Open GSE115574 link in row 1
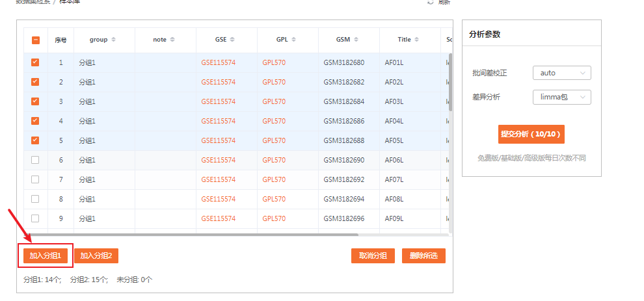This screenshot has height=301, width=644. click(x=219, y=62)
